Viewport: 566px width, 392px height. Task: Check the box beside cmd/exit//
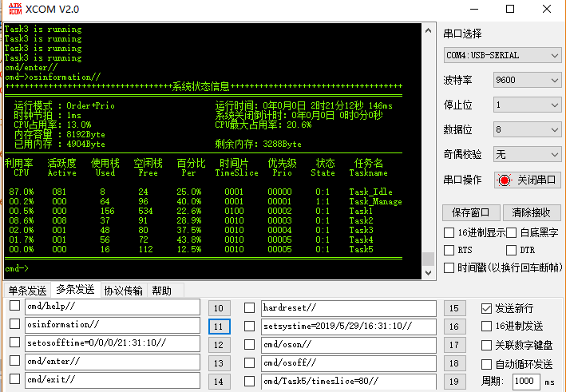(x=15, y=379)
